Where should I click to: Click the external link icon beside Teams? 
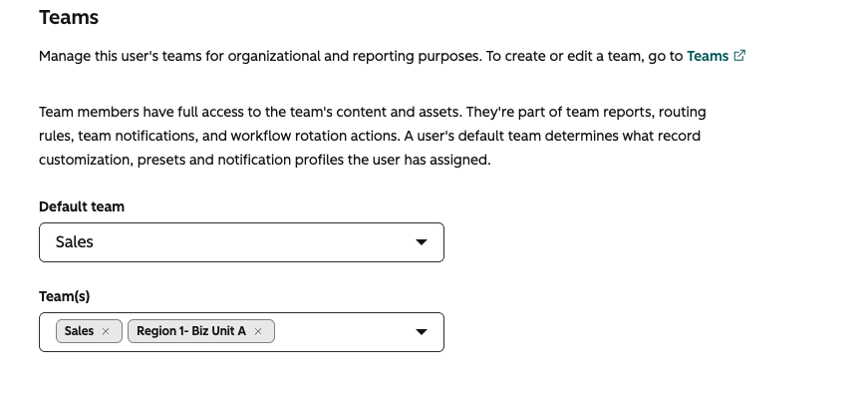pyautogui.click(x=739, y=56)
